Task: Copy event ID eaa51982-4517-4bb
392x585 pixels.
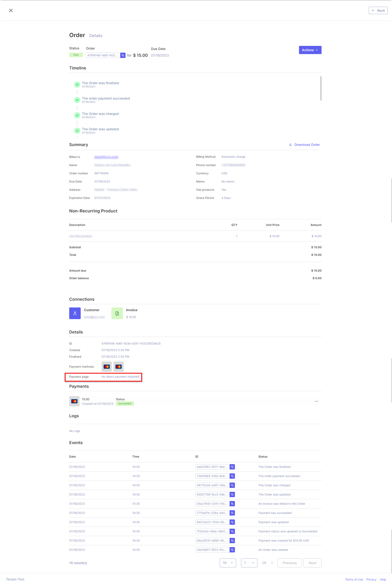Action: click(x=232, y=467)
